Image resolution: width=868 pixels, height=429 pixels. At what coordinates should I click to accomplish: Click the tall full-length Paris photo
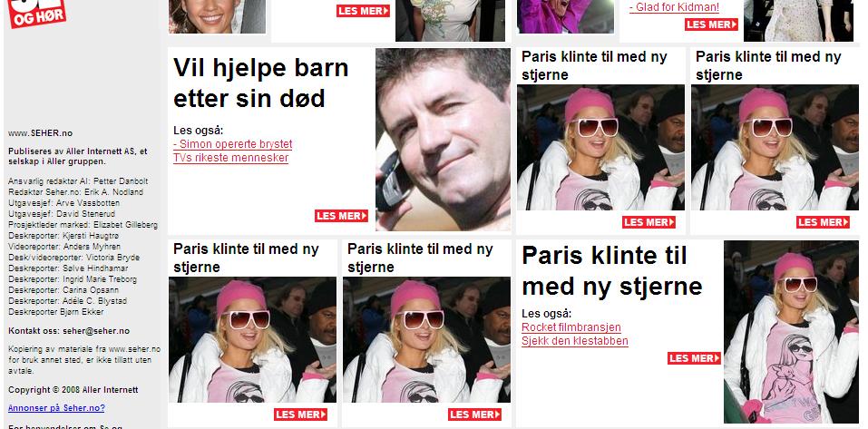(791, 332)
